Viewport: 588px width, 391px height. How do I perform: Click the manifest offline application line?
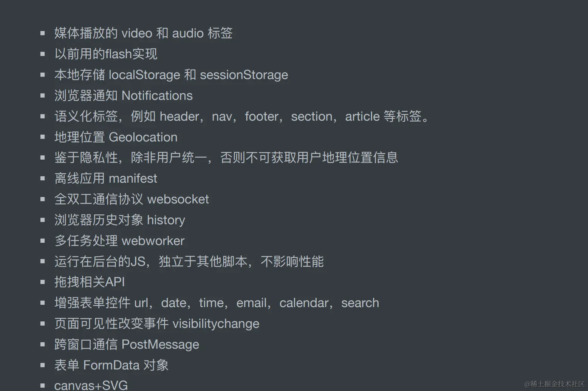pyautogui.click(x=105, y=178)
